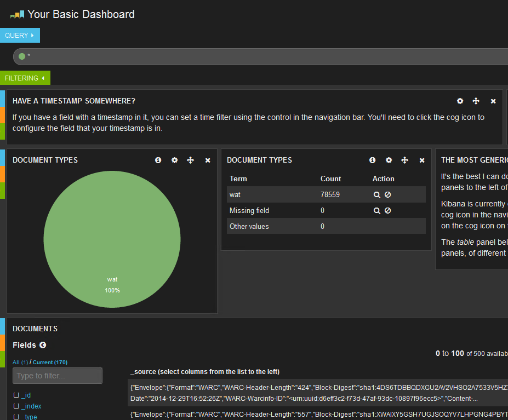This screenshot has width=508, height=420.
Task: Collapse the FILTERING section
Action: (x=25, y=78)
